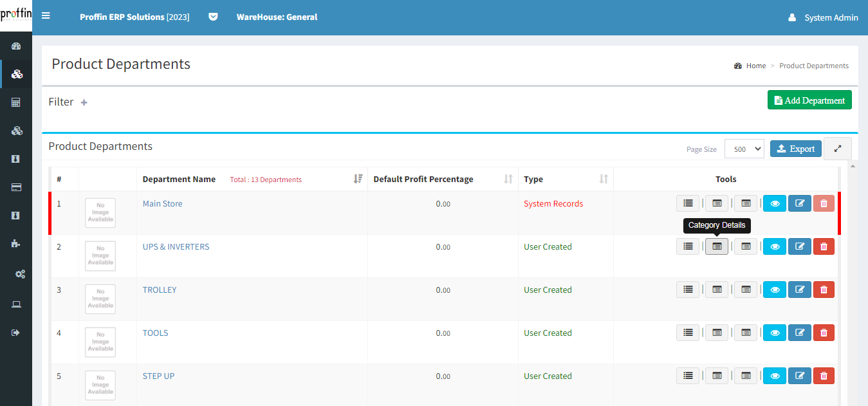Click Proffin ERP Solutions [2023] title

134,17
